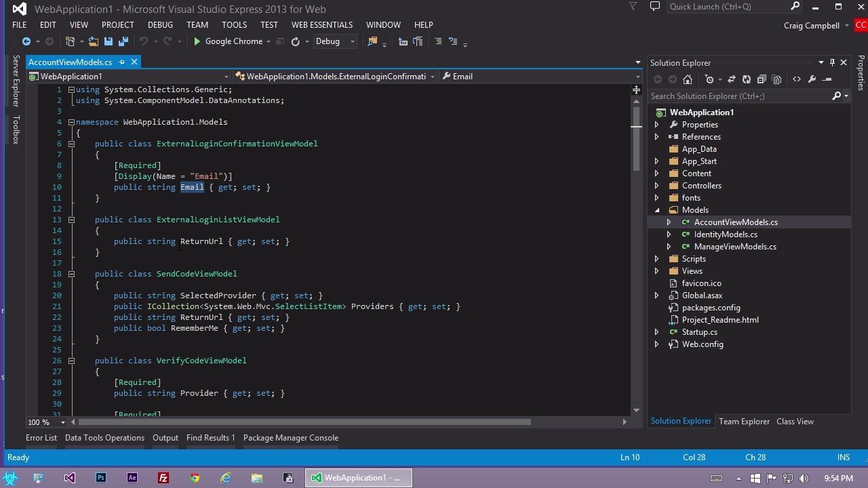Click the editor horizontal scrollbar thumb
The height and width of the screenshot is (488, 868).
coord(303,422)
